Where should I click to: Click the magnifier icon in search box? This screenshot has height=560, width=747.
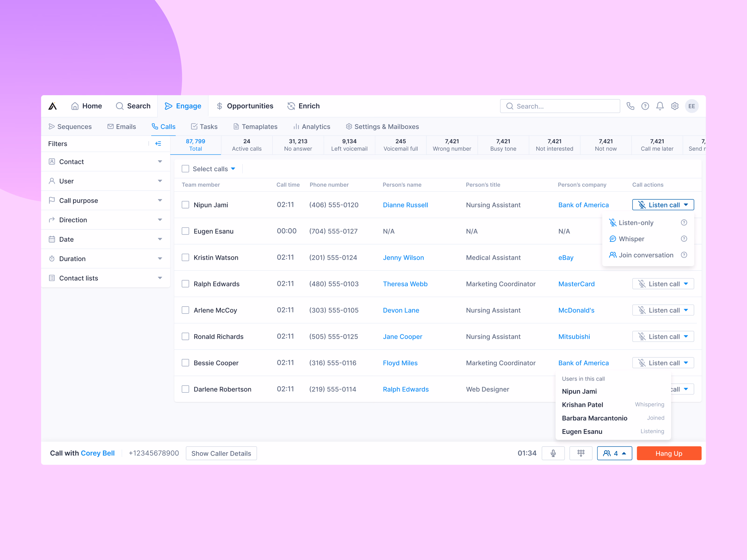(510, 106)
